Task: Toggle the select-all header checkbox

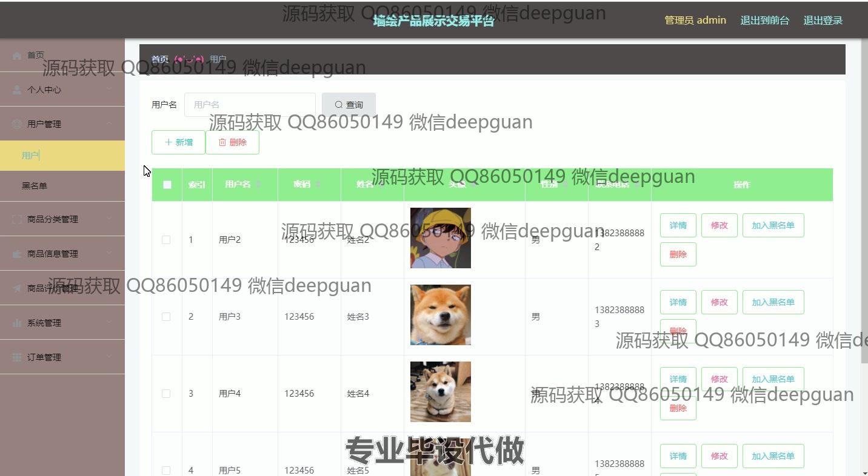Action: click(167, 185)
